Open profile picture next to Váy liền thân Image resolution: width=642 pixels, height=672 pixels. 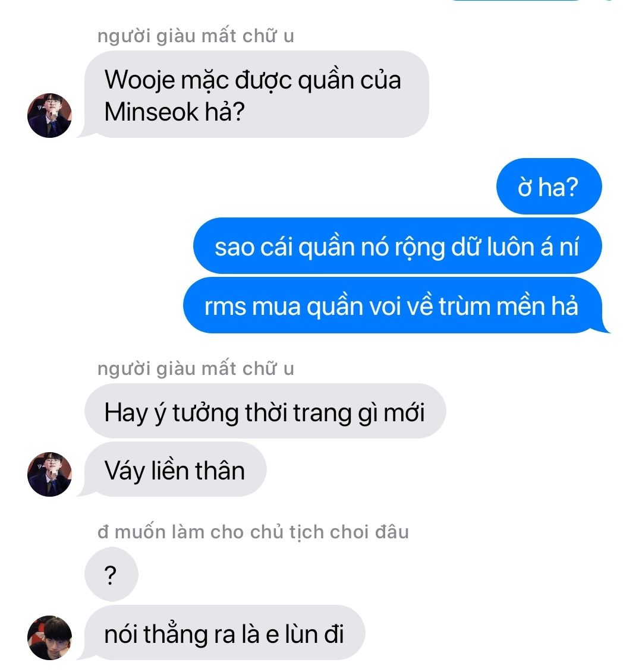click(50, 474)
